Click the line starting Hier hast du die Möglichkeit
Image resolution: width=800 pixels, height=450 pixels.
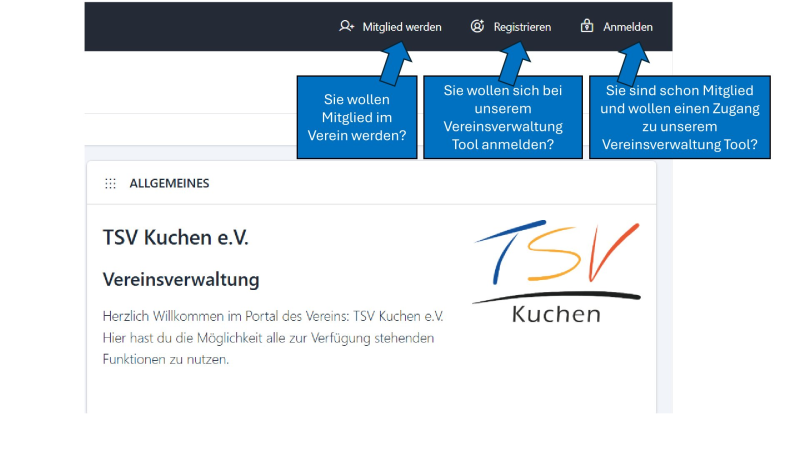pyautogui.click(x=268, y=338)
